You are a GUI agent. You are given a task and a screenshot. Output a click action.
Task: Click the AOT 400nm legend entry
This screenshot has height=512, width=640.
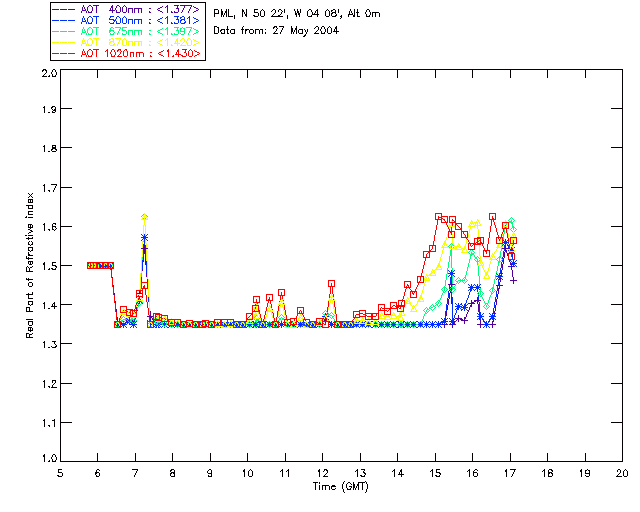(127, 9)
